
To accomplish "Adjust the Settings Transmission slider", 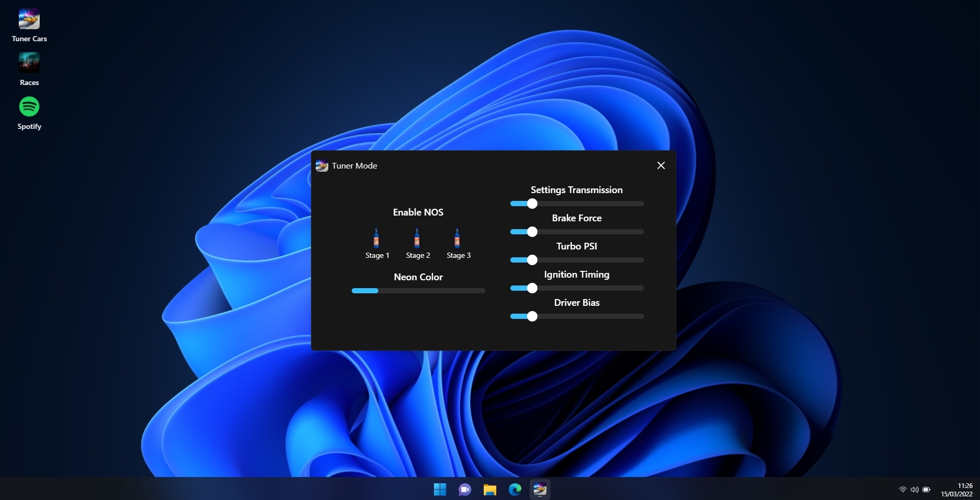I will coord(577,204).
